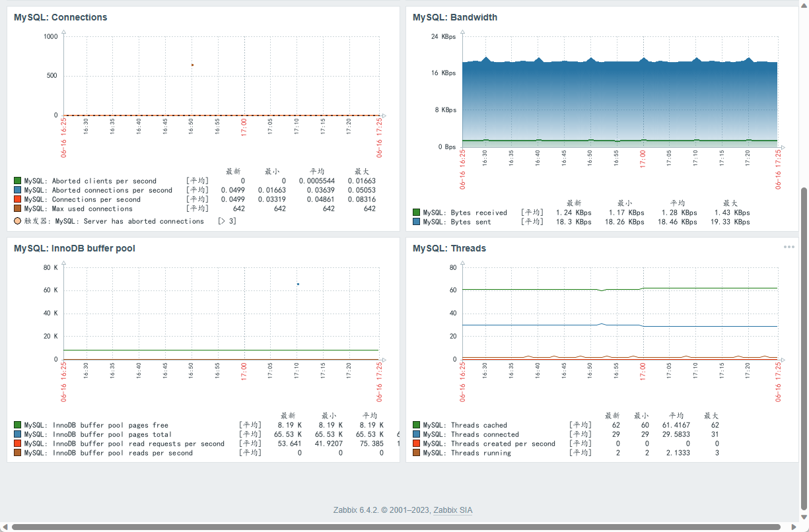This screenshot has height=532, width=809.
Task: Click the brown Max used connections swatch
Action: pyautogui.click(x=18, y=209)
